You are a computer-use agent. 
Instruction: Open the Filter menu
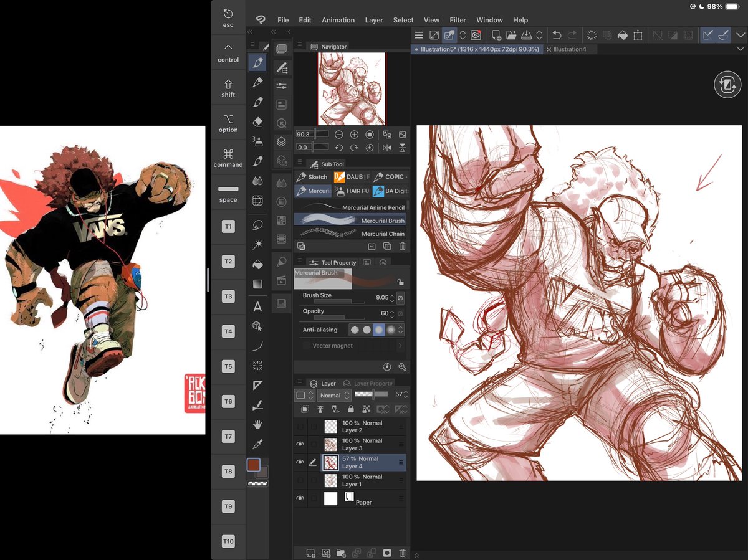458,20
